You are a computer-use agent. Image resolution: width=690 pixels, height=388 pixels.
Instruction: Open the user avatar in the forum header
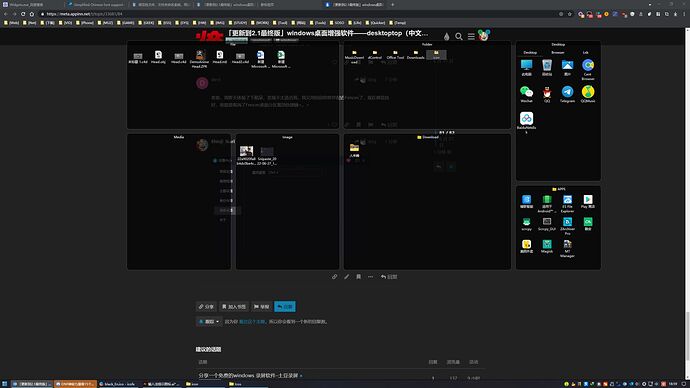484,36
